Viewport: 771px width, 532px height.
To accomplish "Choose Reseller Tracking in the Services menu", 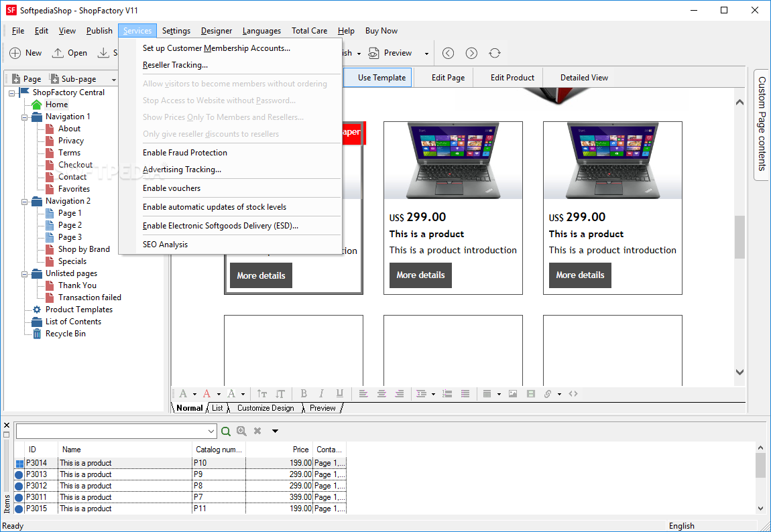I will tap(175, 65).
